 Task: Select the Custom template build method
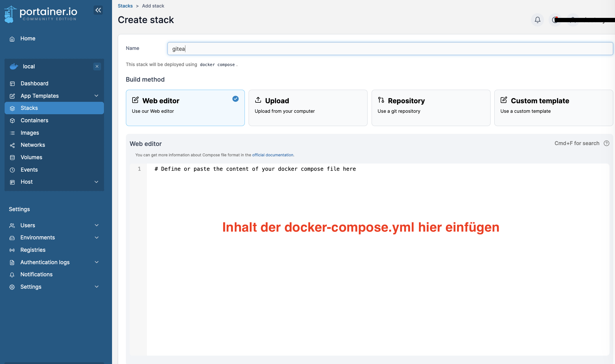553,108
